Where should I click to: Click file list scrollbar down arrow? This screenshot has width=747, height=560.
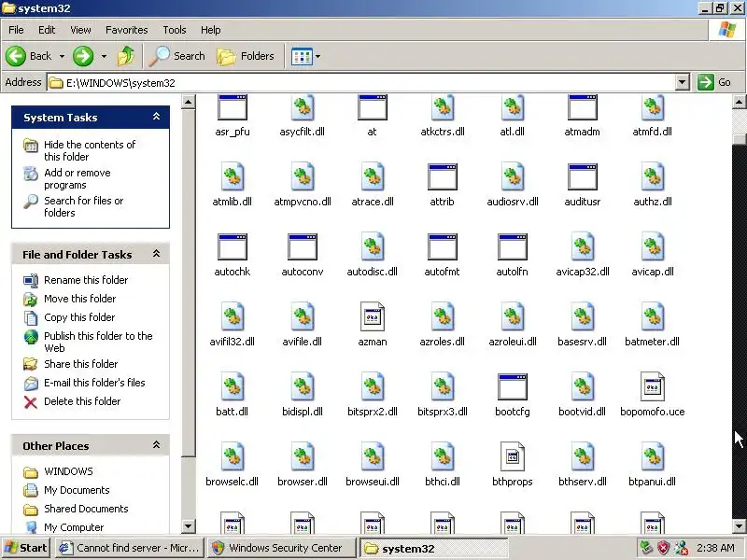tap(739, 526)
